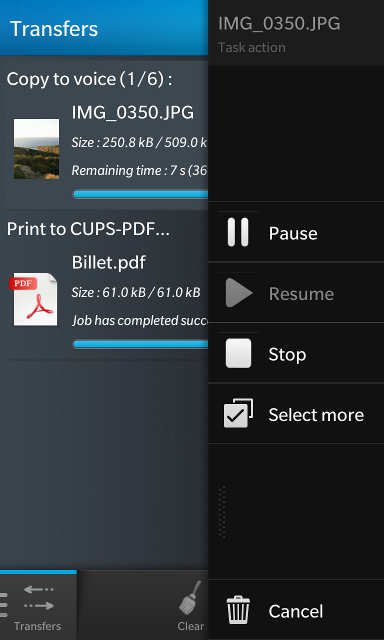The height and width of the screenshot is (640, 384).
Task: Tap the tab menu lines at bottom left
Action: click(x=4, y=604)
